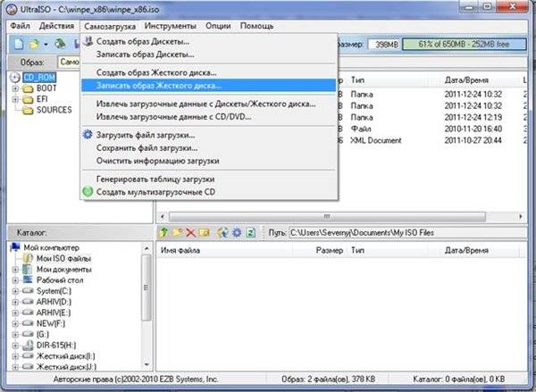Screen dimensions: 536x392
Task: Select Мои ISO файлы in catalog tree
Action: (x=64, y=258)
